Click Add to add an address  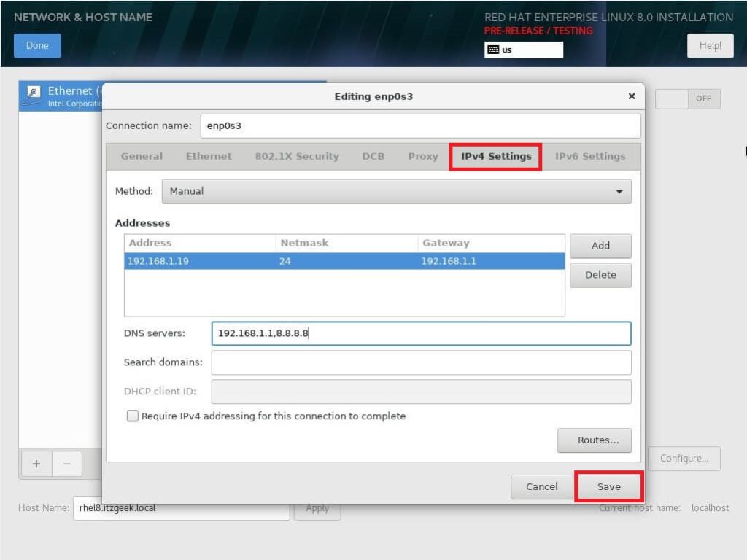(600, 246)
